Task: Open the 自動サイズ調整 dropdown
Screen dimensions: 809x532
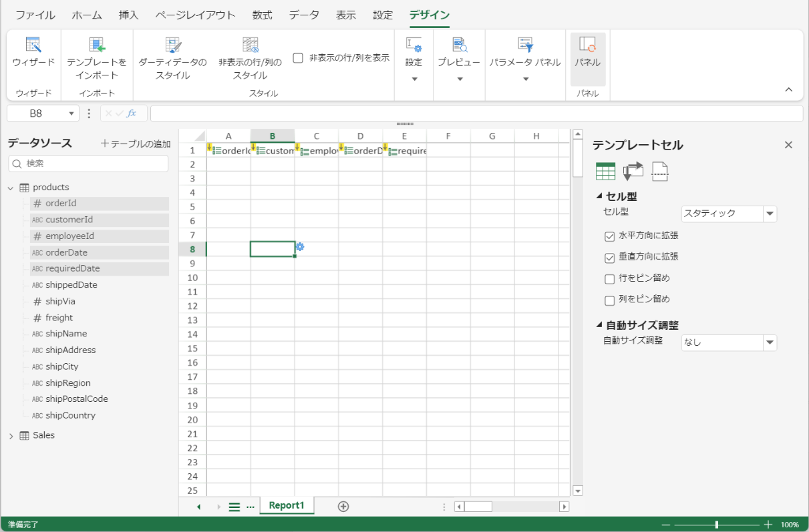Action: [x=770, y=342]
